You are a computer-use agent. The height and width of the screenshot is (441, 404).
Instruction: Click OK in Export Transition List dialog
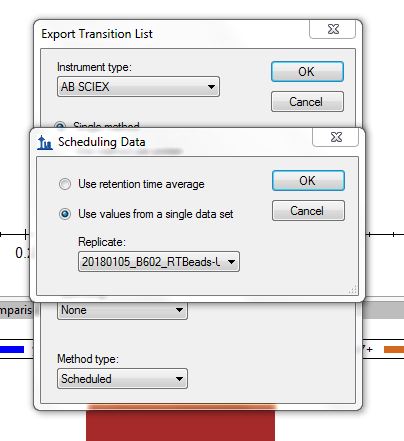[307, 72]
